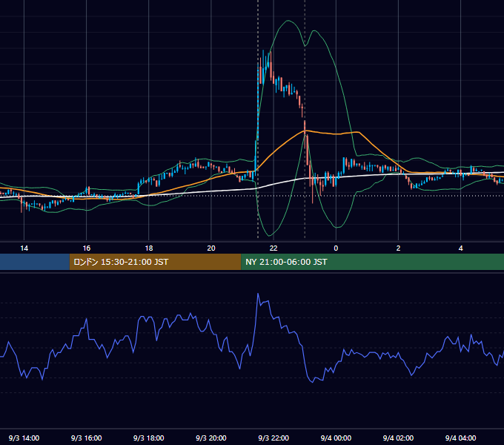
Task: Select the blue session bar before London
Action: [35, 262]
